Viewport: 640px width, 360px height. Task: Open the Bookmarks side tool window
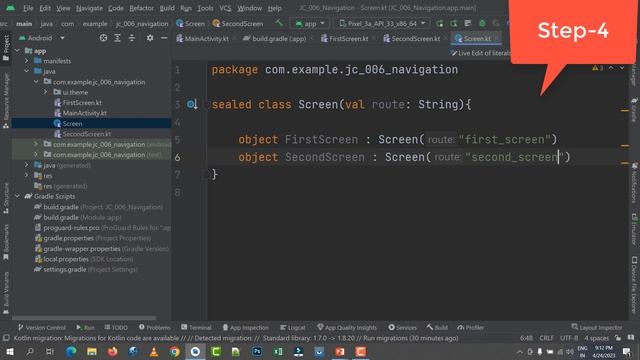(x=6, y=242)
